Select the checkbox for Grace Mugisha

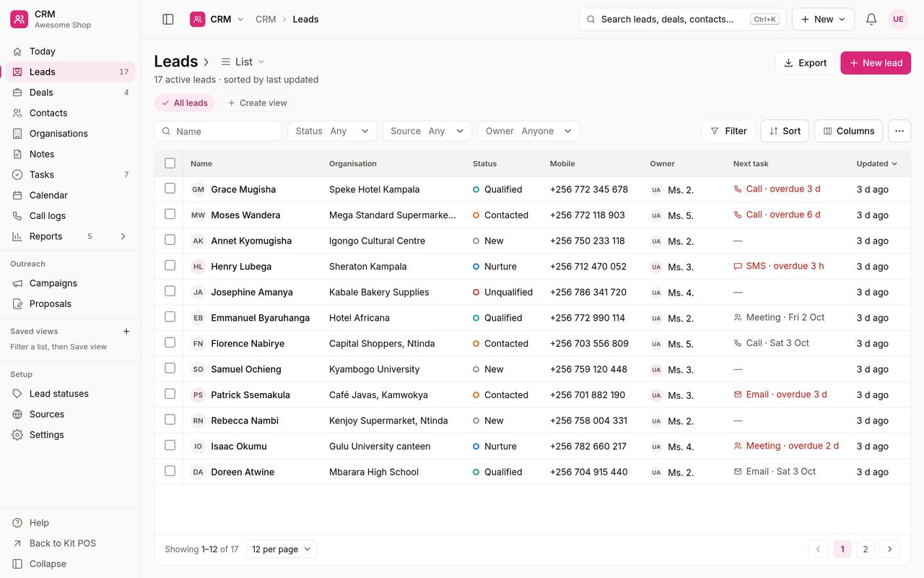(170, 189)
